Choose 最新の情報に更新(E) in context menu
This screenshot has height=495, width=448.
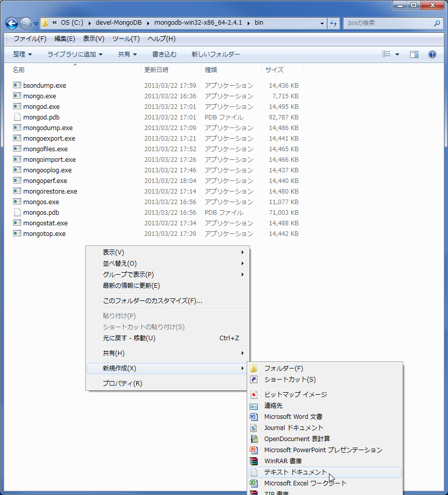(167, 286)
